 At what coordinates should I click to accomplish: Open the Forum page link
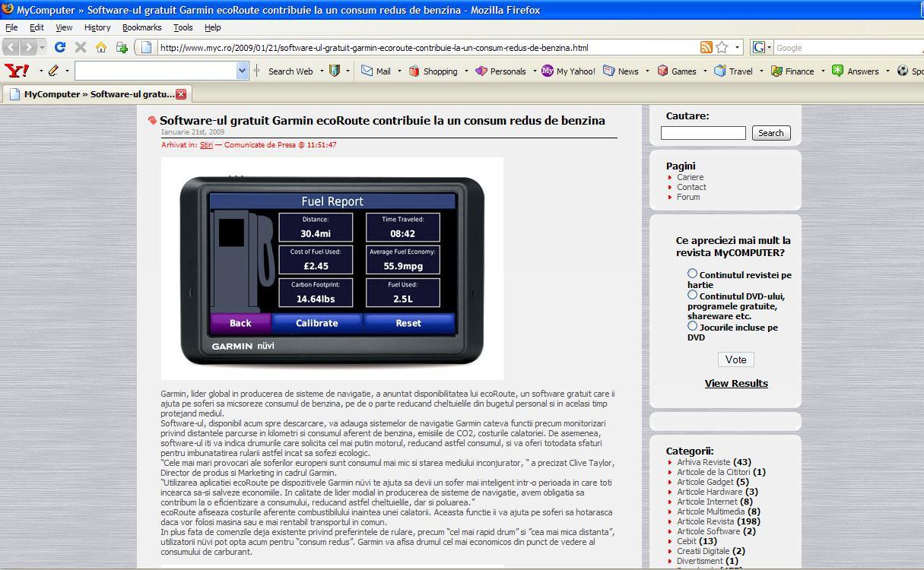click(688, 197)
